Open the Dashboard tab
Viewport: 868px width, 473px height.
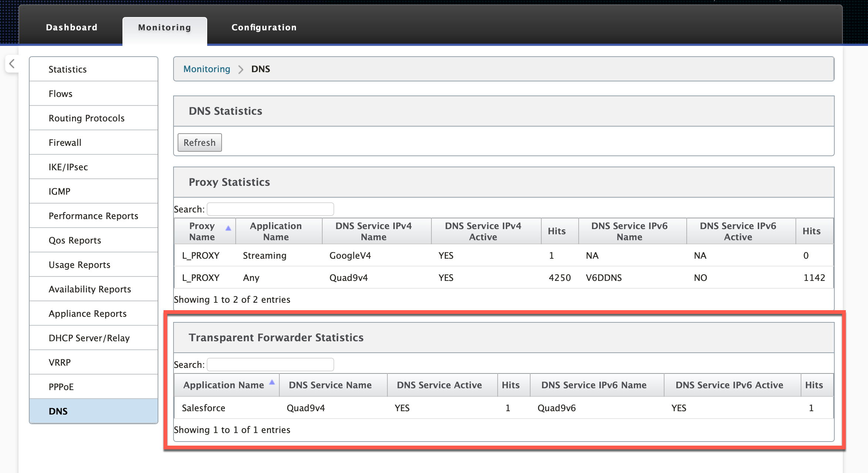tap(72, 27)
